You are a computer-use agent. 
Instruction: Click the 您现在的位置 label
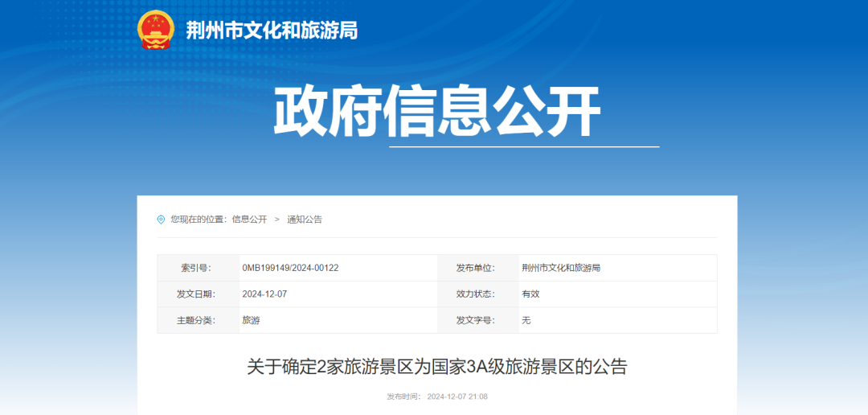199,220
